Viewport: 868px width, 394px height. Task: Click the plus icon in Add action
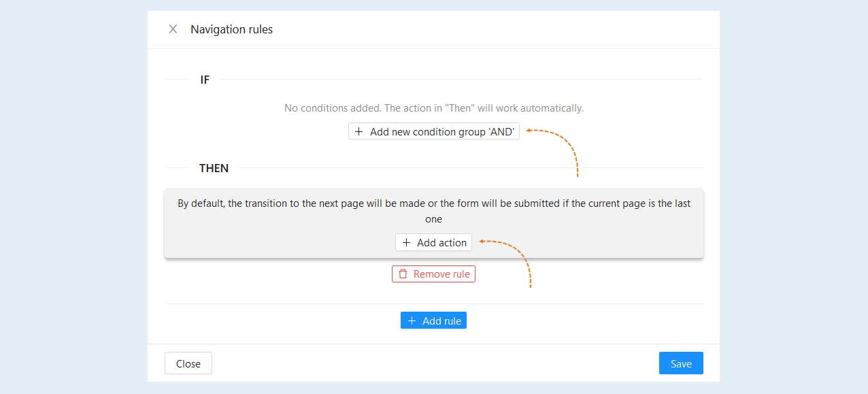(x=406, y=243)
